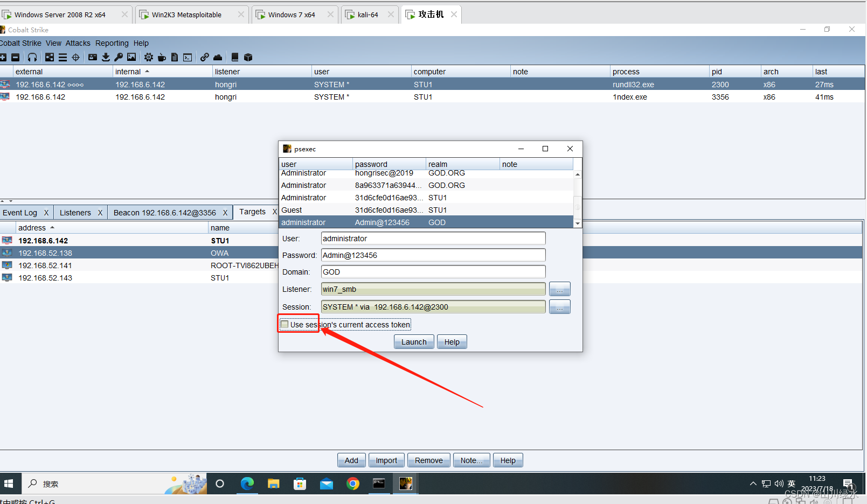Image resolution: width=867 pixels, height=504 pixels.
Task: Show the target table crosshair icon
Action: pos(75,57)
